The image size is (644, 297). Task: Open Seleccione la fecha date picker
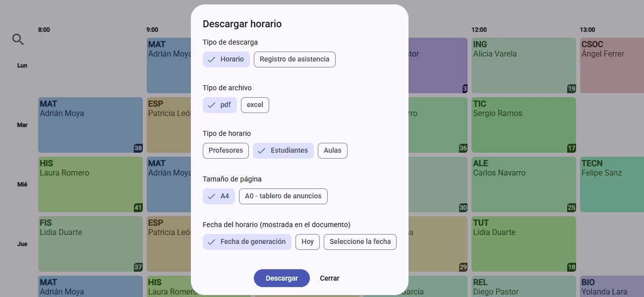click(360, 242)
